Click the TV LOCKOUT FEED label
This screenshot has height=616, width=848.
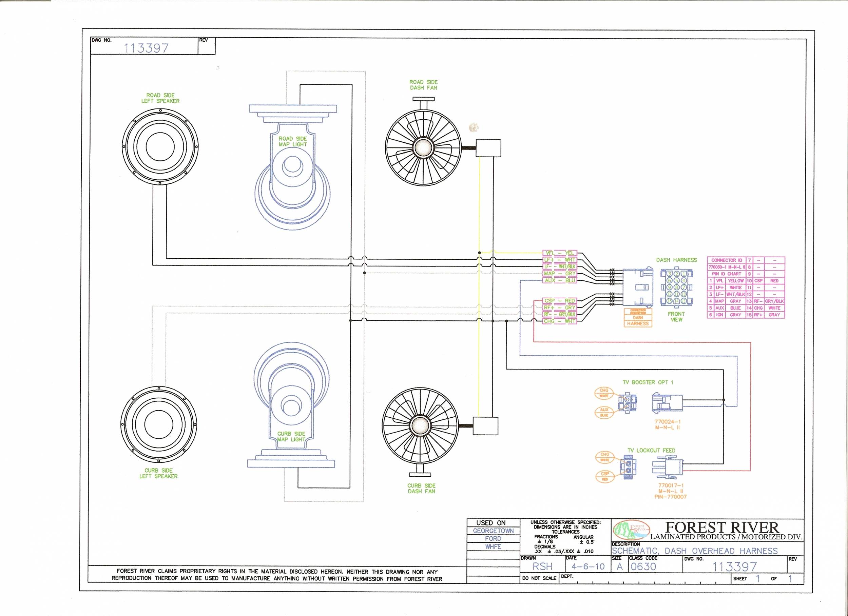tap(651, 451)
